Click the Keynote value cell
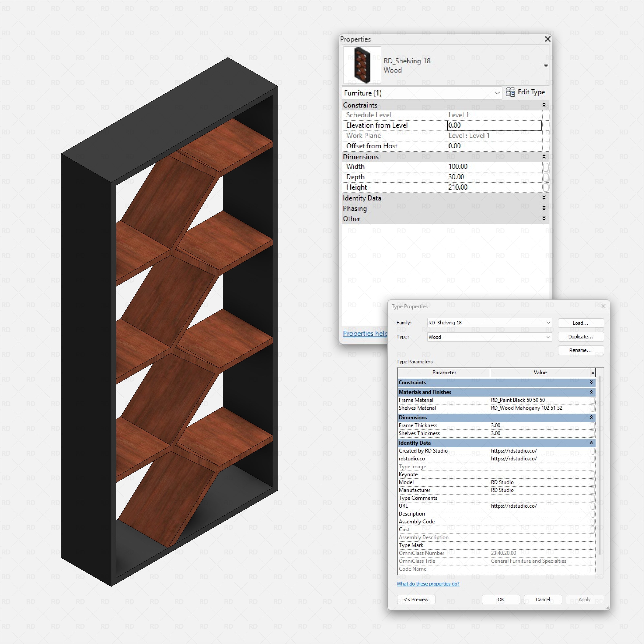Screen dimensions: 644x644 click(540, 474)
